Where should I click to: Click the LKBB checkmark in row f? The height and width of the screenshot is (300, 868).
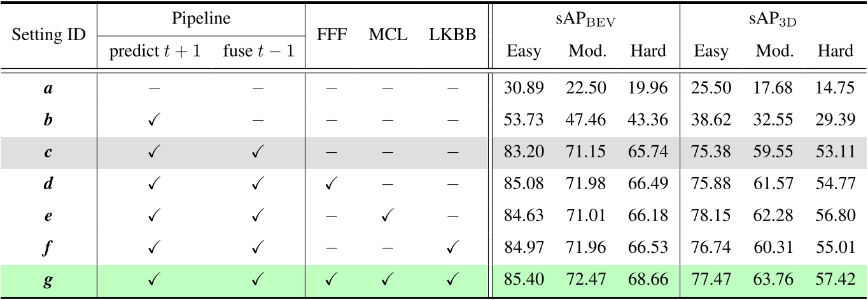pos(452,248)
